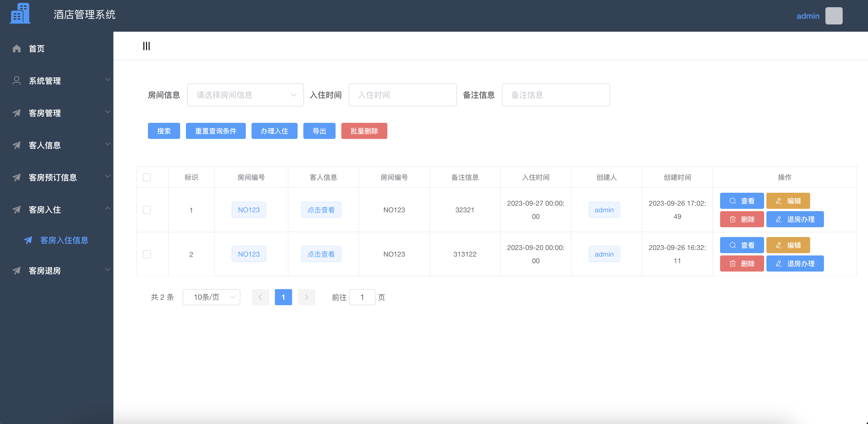Click the 办理入住 button
The height and width of the screenshot is (424, 868).
(x=275, y=131)
